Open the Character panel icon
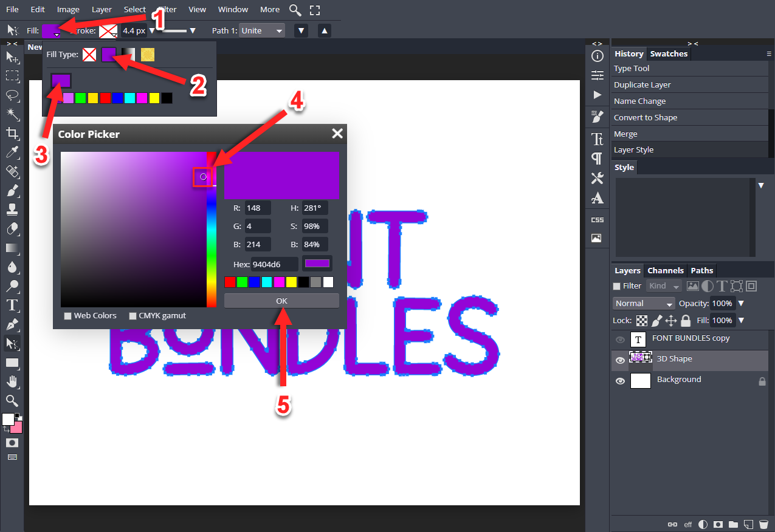Screen dimensions: 775x532 598,139
